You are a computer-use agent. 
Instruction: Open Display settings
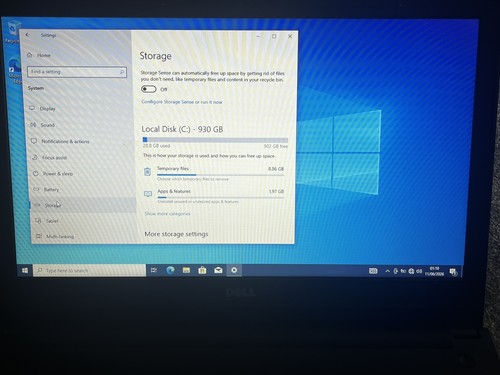point(47,108)
